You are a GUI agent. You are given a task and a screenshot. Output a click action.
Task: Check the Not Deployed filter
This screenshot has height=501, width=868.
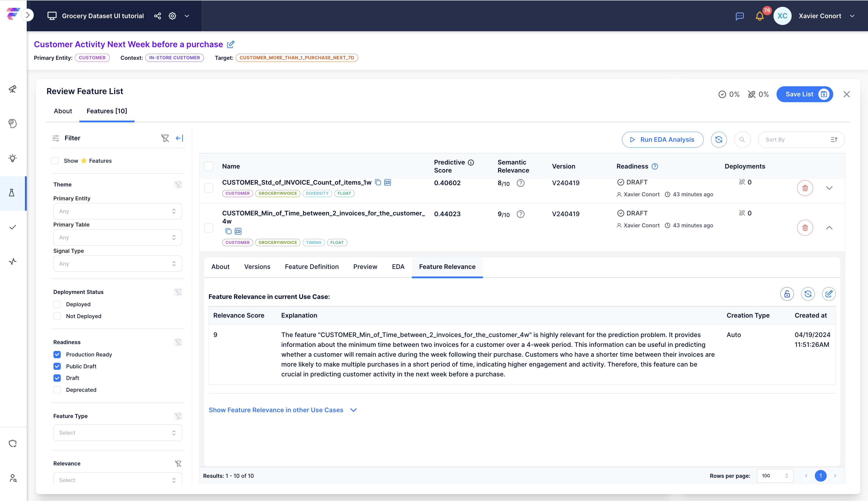pos(57,316)
